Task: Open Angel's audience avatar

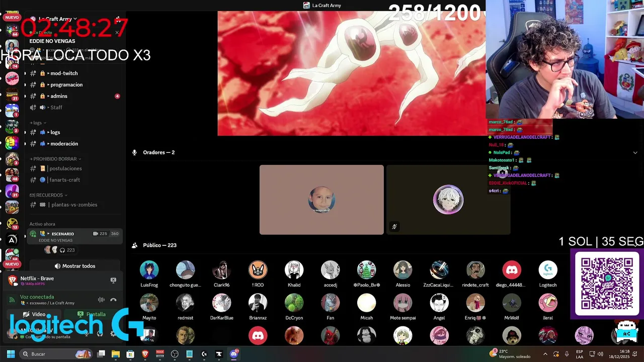Action: (439, 303)
